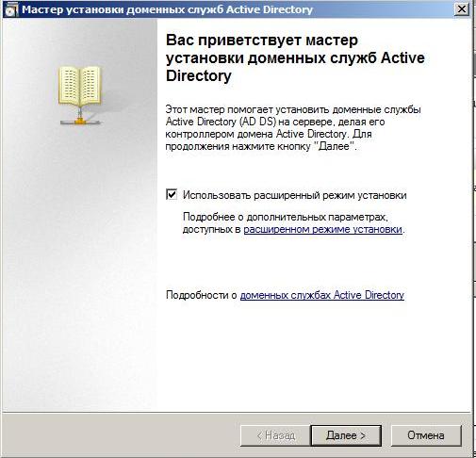
Task: Open the 'расширенном режиме установки' link
Action: tap(323, 229)
